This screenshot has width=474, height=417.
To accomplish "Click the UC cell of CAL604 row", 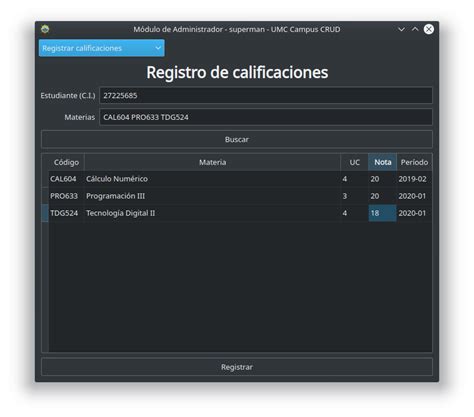I will 354,179.
